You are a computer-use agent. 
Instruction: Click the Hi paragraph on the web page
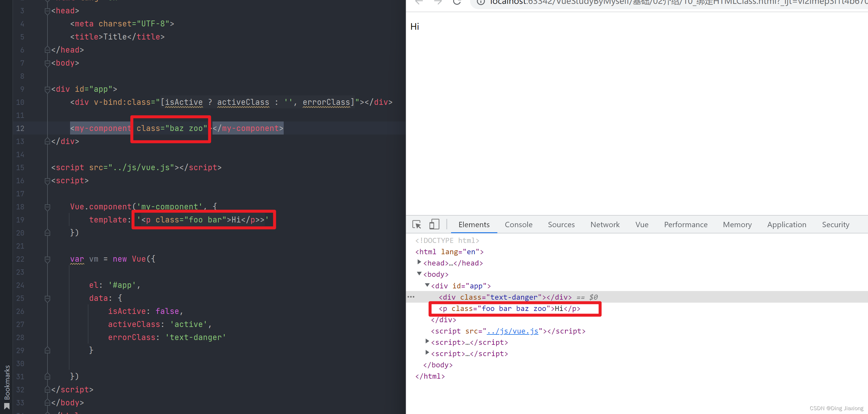[x=415, y=27]
